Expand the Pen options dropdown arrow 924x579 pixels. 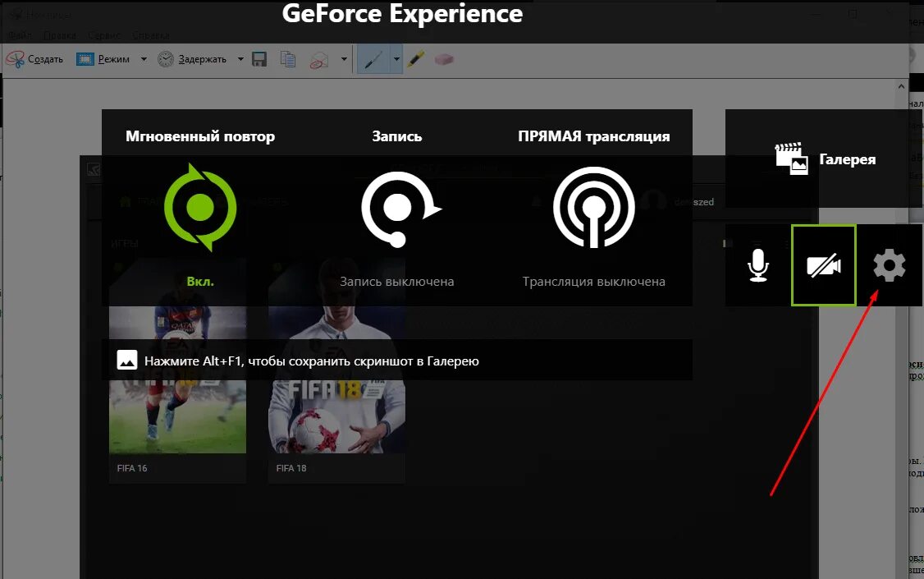tap(396, 59)
